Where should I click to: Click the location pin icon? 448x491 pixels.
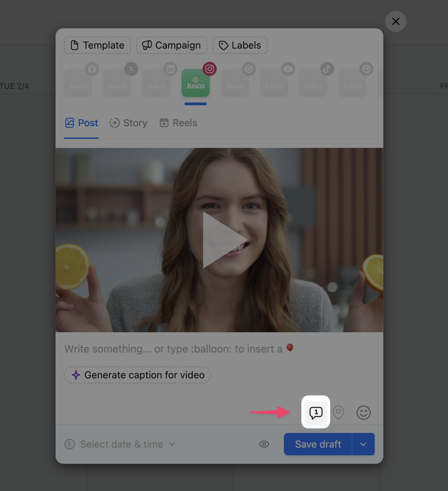[338, 413]
